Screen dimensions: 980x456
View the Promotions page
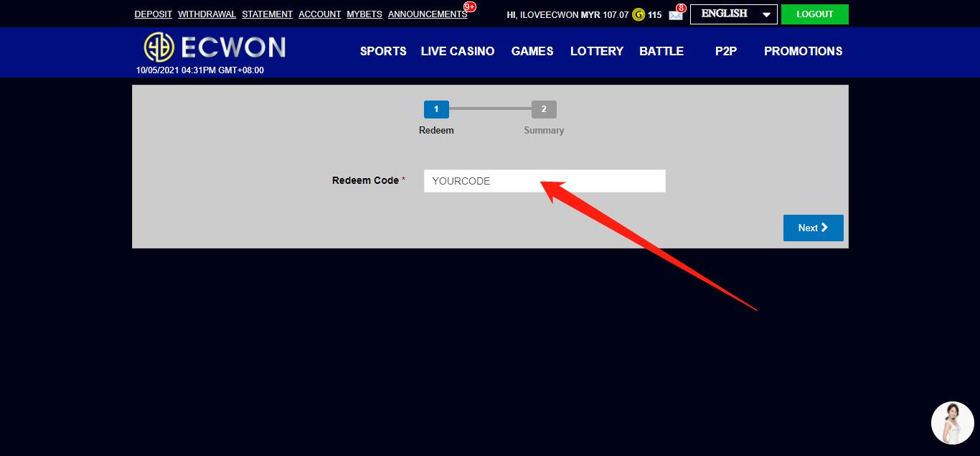point(803,51)
